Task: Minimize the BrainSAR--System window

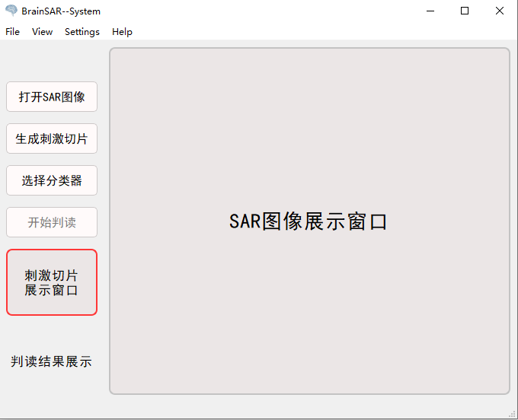Action: tap(430, 11)
